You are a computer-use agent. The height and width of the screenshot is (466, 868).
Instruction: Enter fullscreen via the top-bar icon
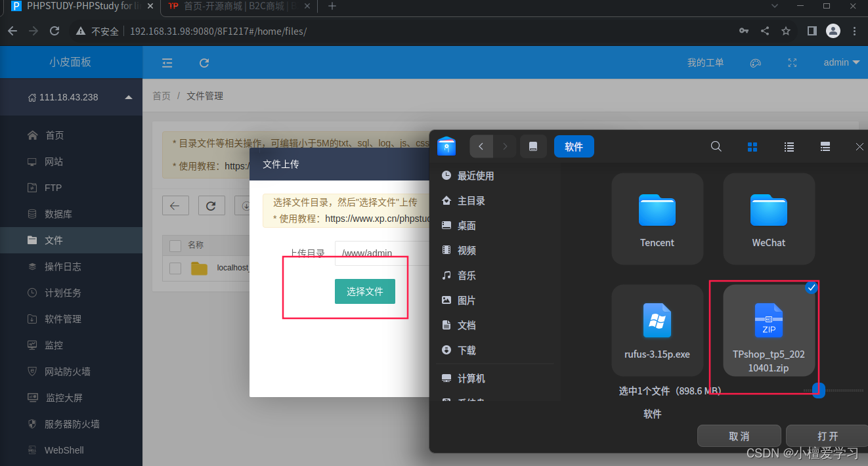pos(792,62)
